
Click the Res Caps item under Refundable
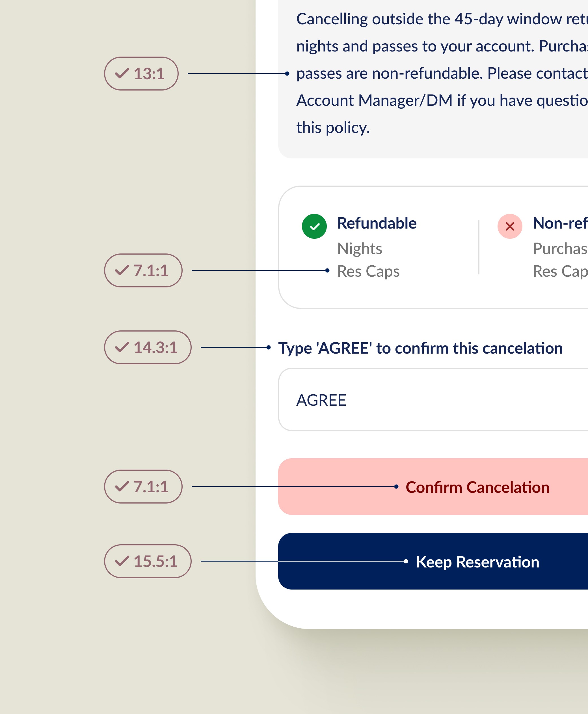[x=369, y=272]
